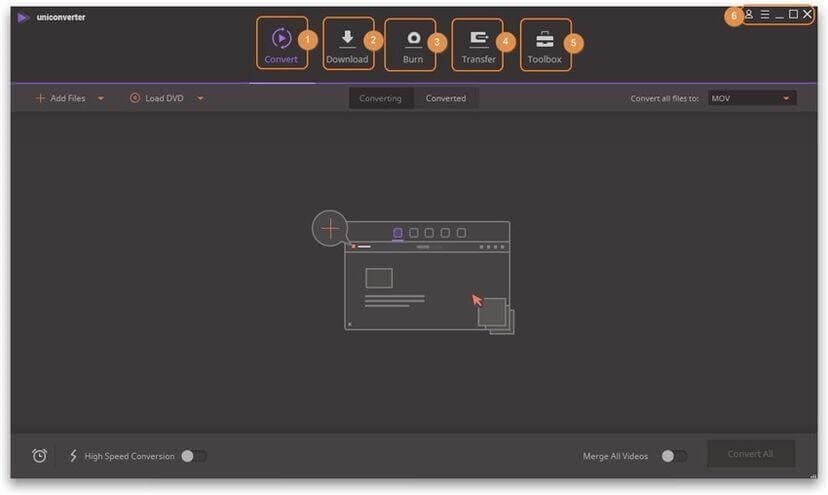Switch to the Converting tab
Viewport: 828px width, 495px height.
pos(380,98)
